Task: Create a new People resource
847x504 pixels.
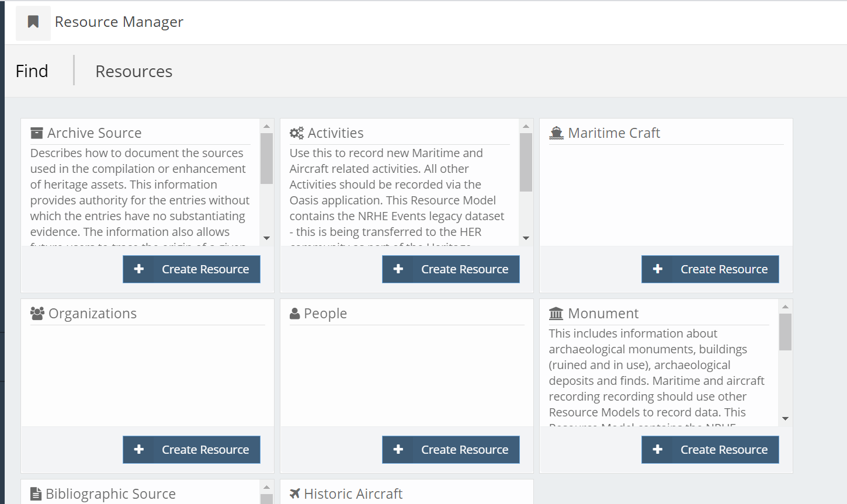Action: click(x=450, y=449)
